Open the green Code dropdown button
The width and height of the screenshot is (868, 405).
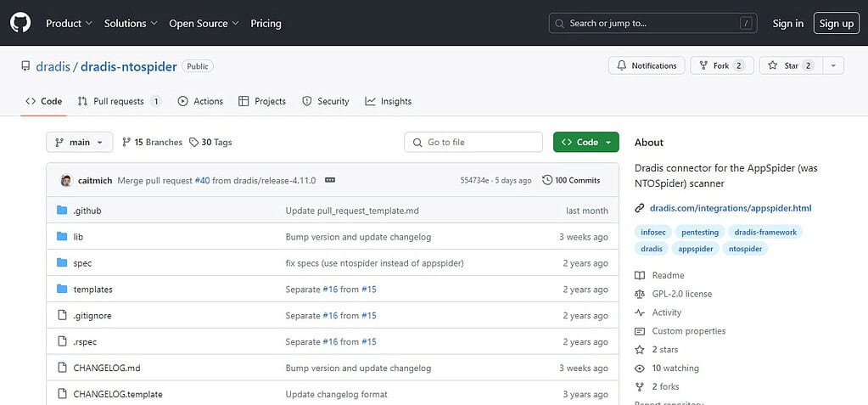[x=585, y=142]
